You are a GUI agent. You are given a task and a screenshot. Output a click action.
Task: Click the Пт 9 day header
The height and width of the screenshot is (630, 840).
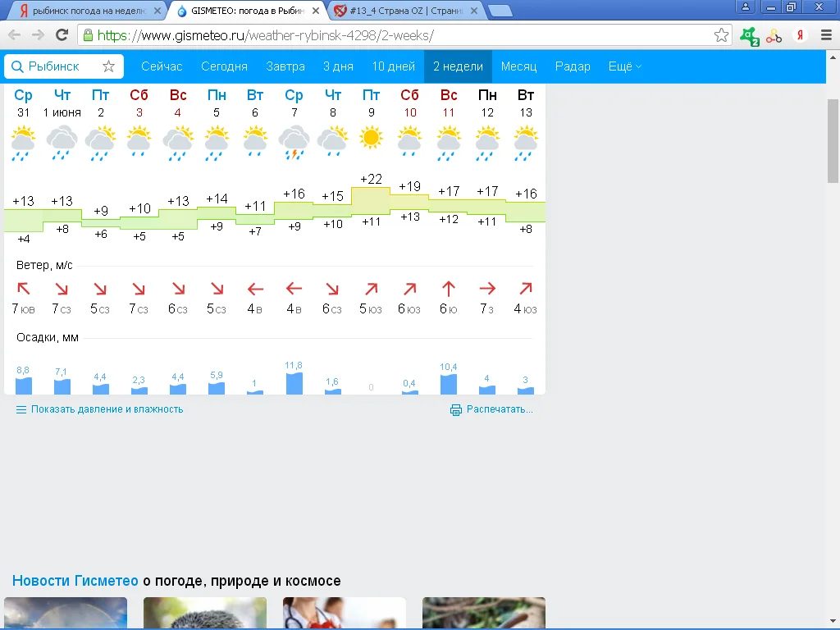(x=371, y=103)
